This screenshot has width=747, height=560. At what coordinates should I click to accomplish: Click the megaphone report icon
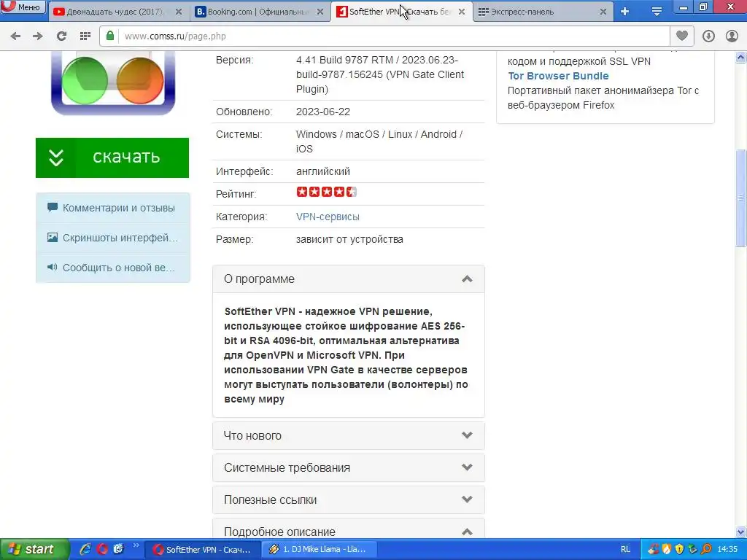pyautogui.click(x=53, y=267)
